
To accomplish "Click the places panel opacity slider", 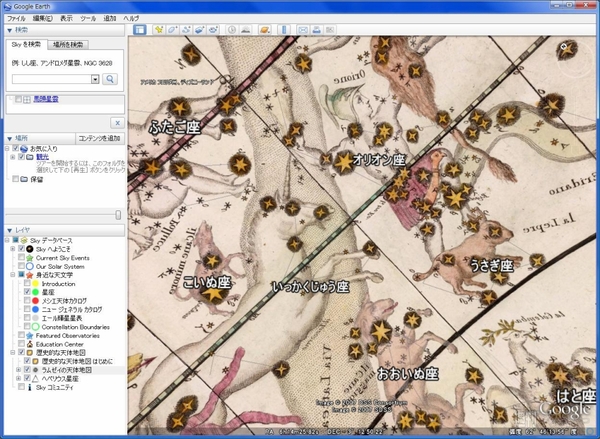I will (x=118, y=213).
